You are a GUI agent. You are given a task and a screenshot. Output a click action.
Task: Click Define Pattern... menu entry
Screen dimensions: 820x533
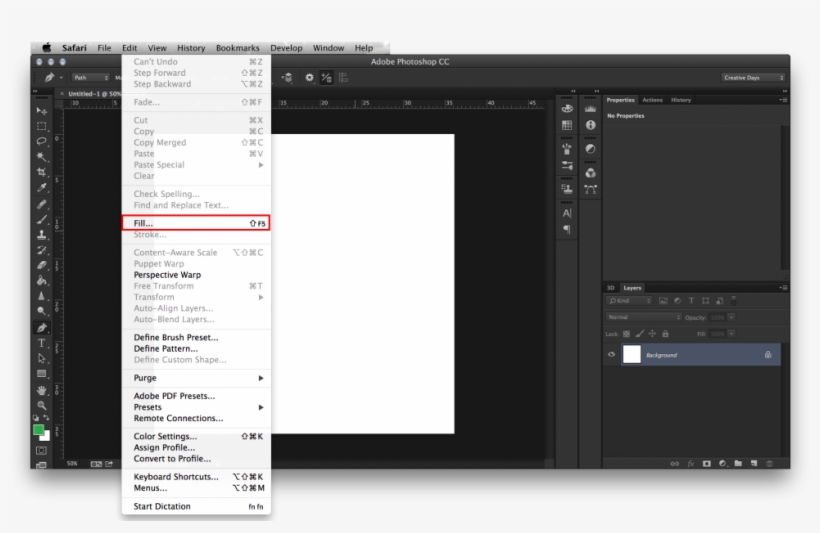coord(166,349)
